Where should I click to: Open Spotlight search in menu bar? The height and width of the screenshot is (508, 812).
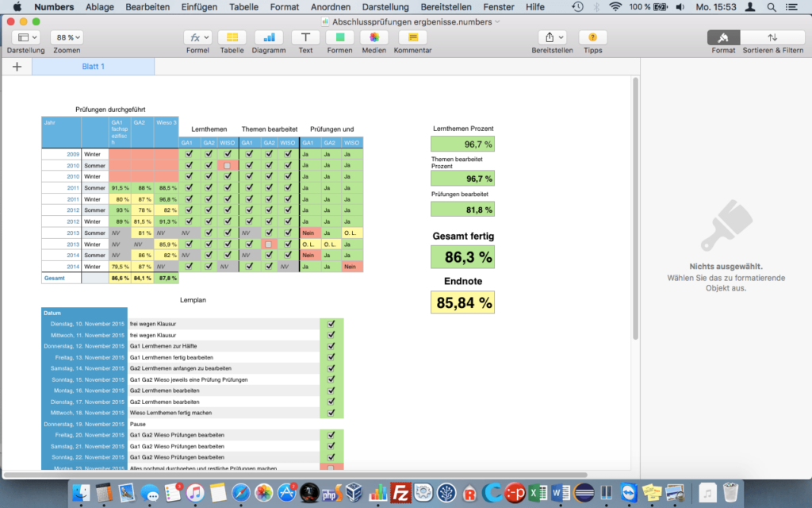[772, 7]
